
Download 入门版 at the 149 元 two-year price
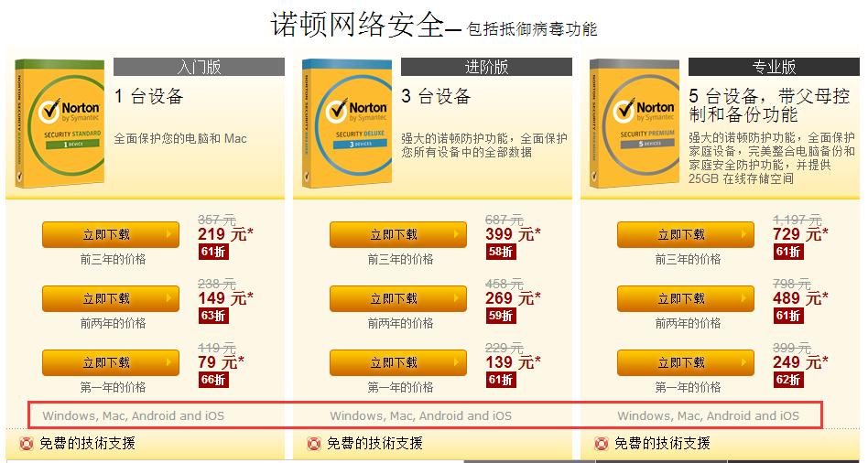[111, 298]
